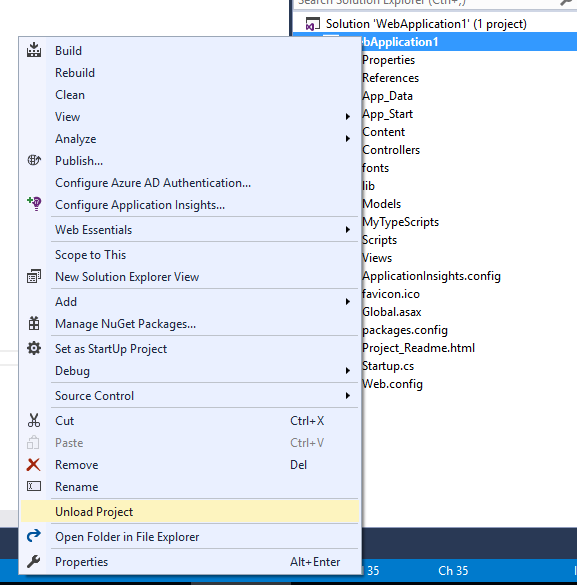
Task: Choose Set as StartUp Project
Action: (190, 348)
